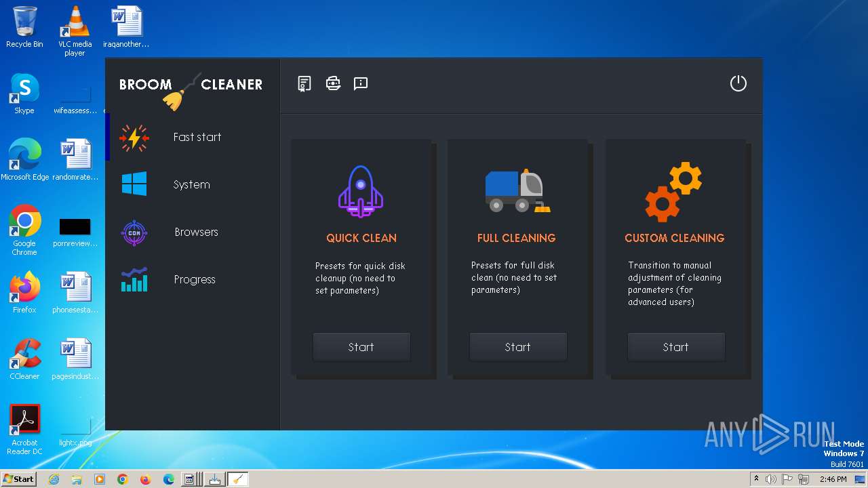Click the orange gears Custom Cleaning icon
This screenshot has width=868, height=488.
tap(673, 191)
